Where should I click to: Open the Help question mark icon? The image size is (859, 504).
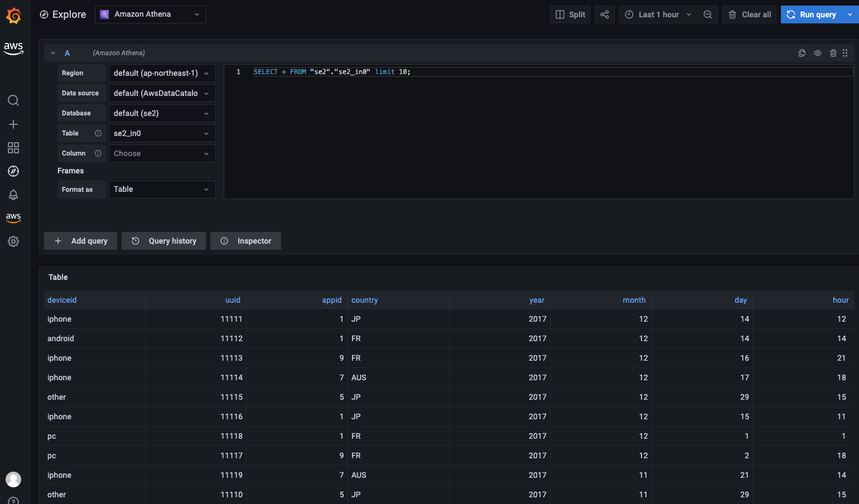coord(13,501)
